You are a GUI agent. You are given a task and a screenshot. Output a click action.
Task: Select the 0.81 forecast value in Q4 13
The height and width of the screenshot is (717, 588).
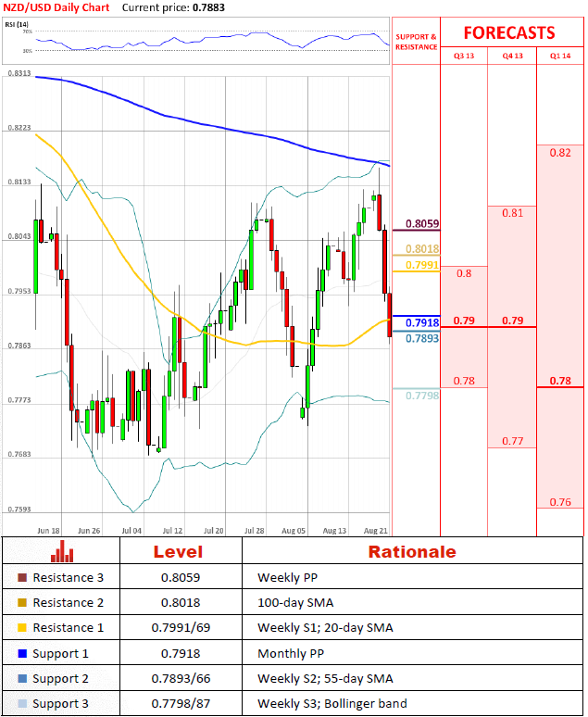click(x=512, y=213)
